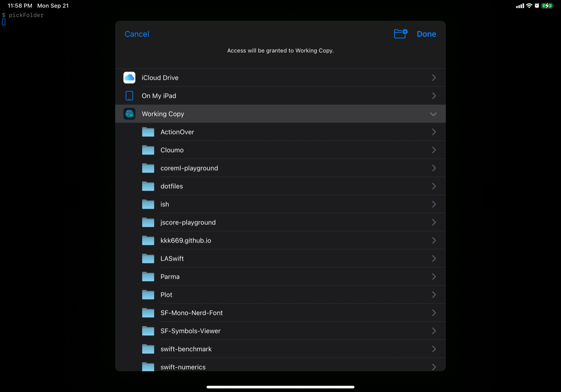Open kkk669.github.io using its right chevron
561x392 pixels.
434,241
